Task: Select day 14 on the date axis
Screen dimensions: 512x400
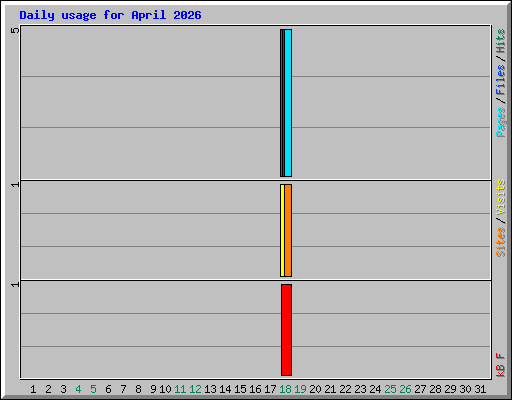Action: tap(225, 389)
